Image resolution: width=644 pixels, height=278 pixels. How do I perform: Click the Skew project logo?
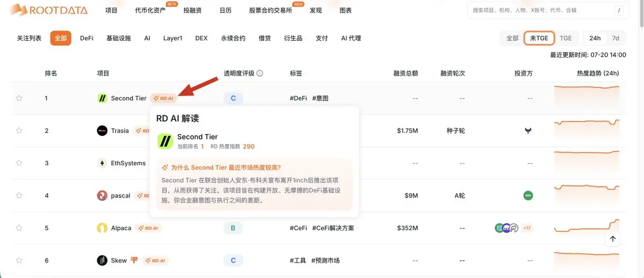pos(102,260)
